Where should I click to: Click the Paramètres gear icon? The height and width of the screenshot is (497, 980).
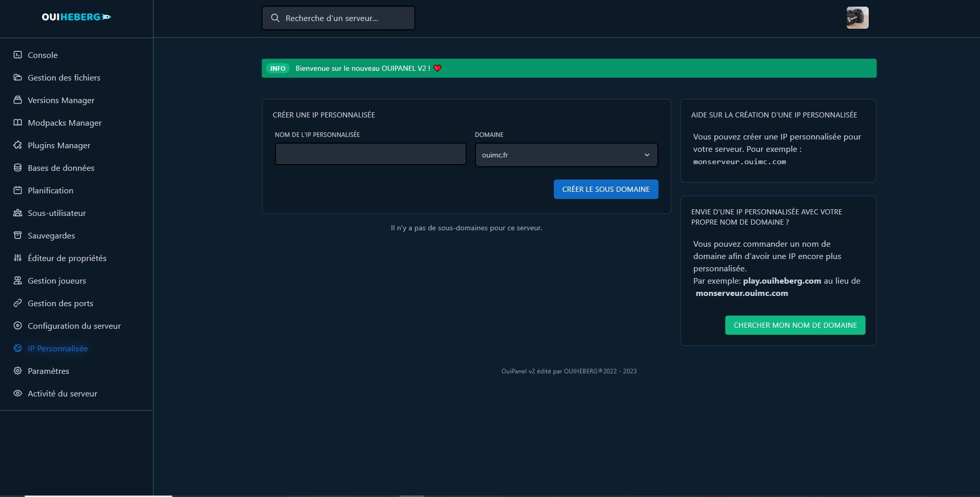tap(17, 371)
